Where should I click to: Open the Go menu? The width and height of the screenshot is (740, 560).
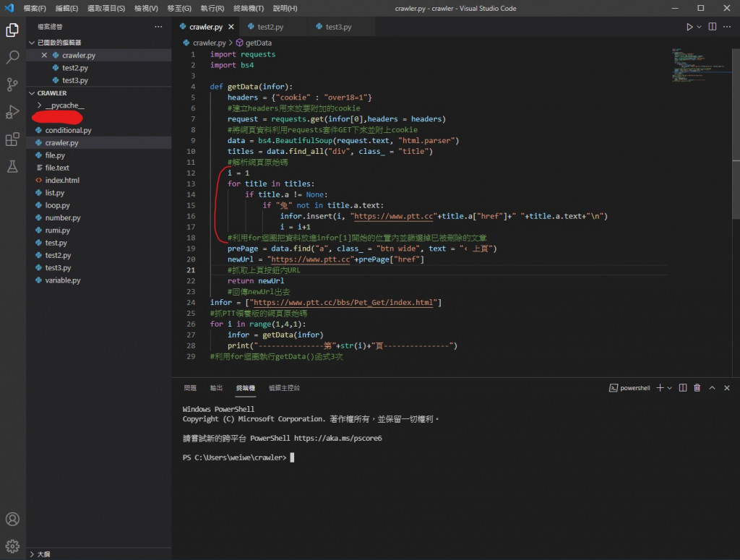pyautogui.click(x=179, y=8)
